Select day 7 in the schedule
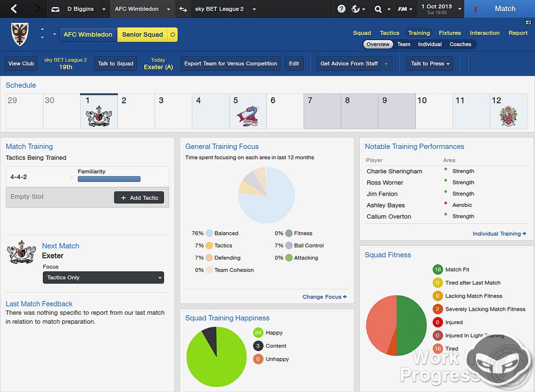535x392 pixels. click(322, 111)
